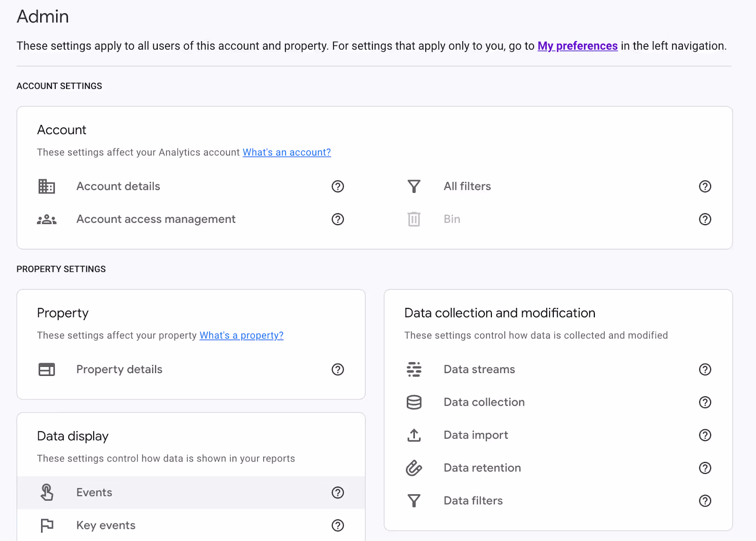This screenshot has width=756, height=541.
Task: Open the What's an account? link
Action: pos(287,152)
